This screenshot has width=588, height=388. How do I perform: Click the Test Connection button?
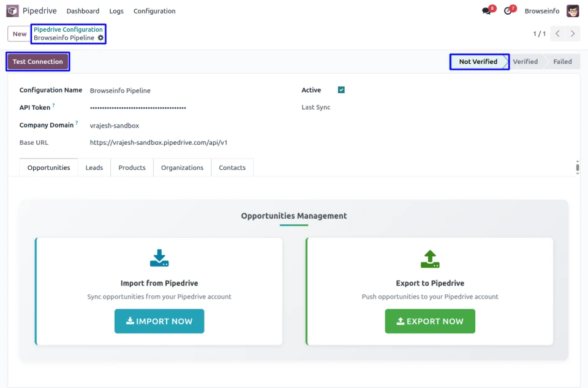[38, 62]
